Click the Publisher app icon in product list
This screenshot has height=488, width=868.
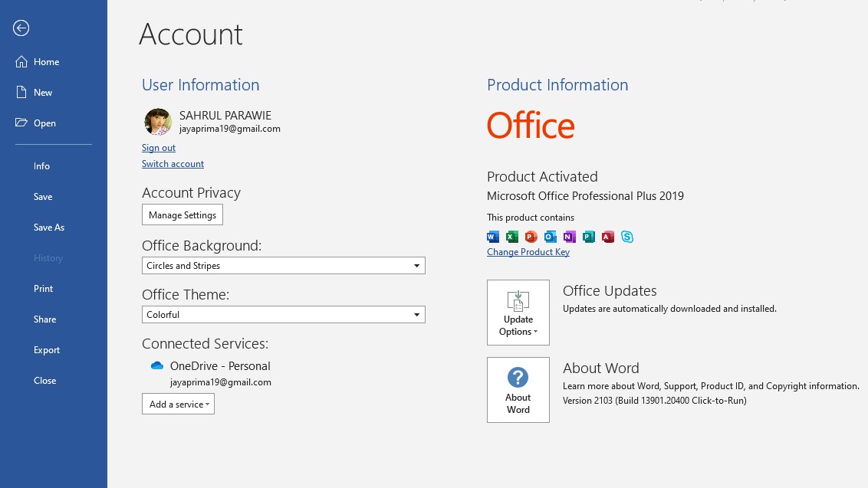coord(588,237)
